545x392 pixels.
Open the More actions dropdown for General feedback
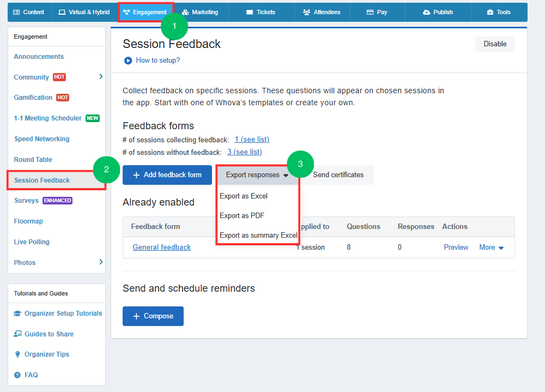click(491, 248)
